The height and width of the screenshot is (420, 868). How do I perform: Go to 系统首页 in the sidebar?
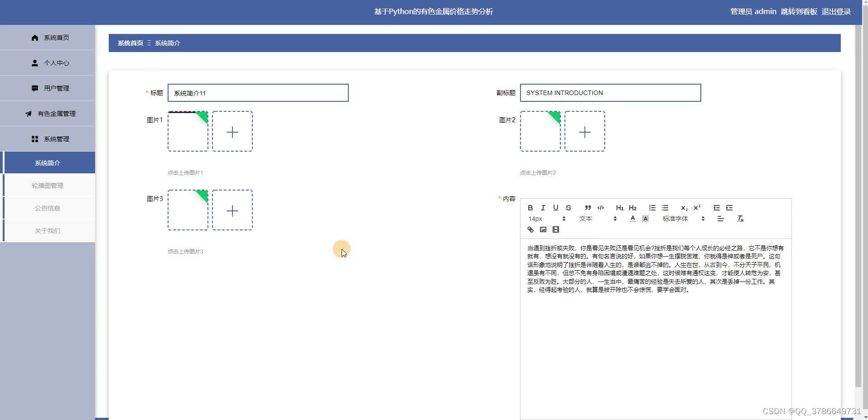(48, 38)
